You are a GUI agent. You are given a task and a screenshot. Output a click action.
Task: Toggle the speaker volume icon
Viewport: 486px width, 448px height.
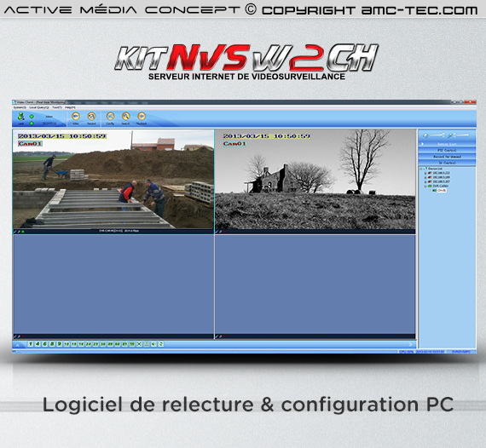coord(425,135)
